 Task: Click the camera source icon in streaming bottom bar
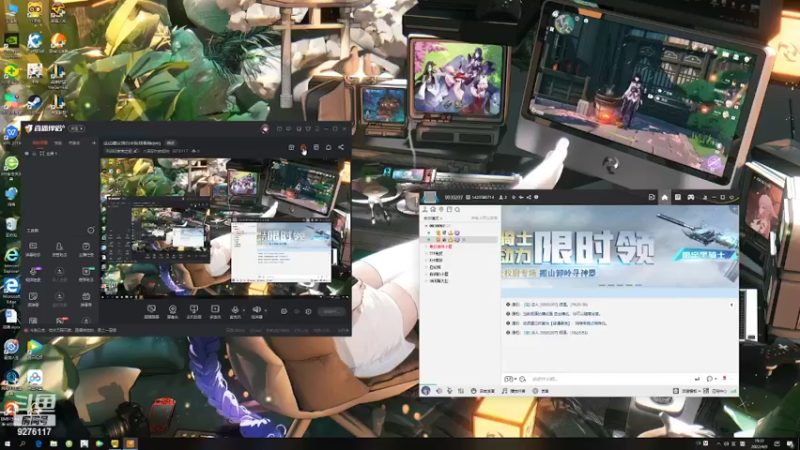pyautogui.click(x=172, y=312)
